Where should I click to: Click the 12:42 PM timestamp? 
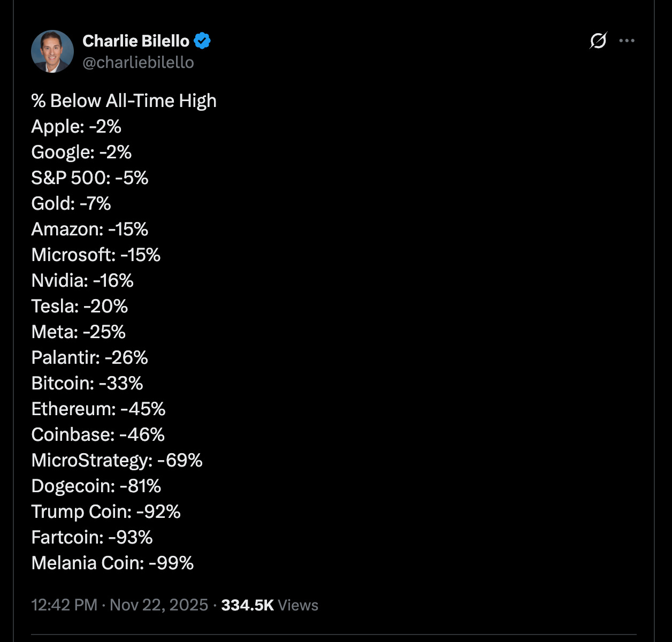(64, 605)
